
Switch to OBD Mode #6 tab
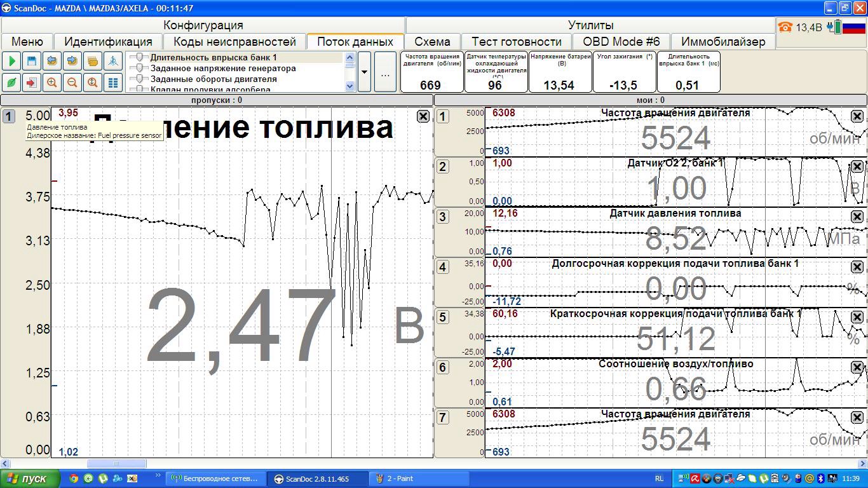[x=621, y=42]
